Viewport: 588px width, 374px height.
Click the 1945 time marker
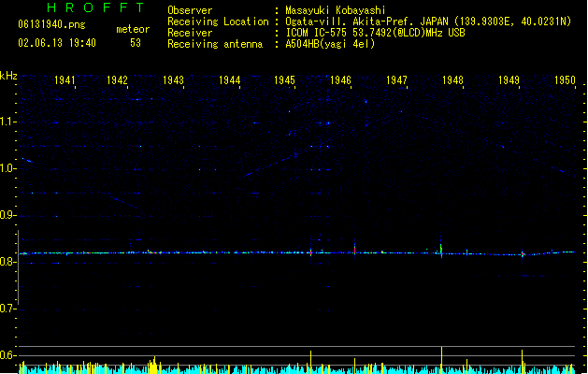(284, 80)
